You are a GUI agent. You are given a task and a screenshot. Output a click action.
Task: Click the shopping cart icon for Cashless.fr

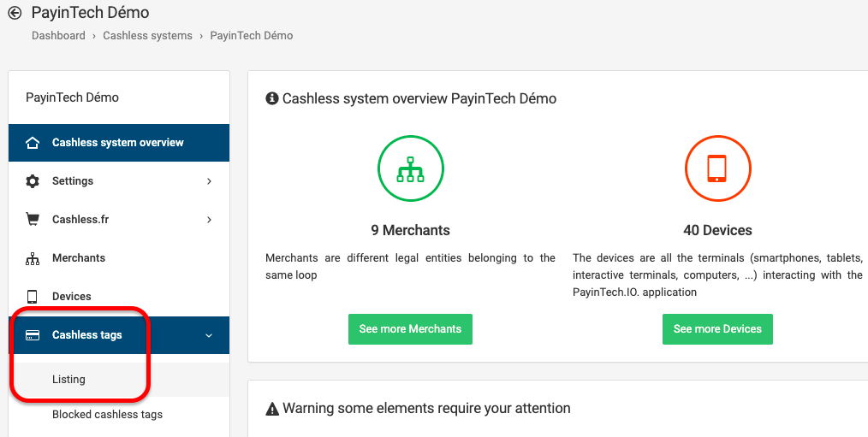click(33, 219)
